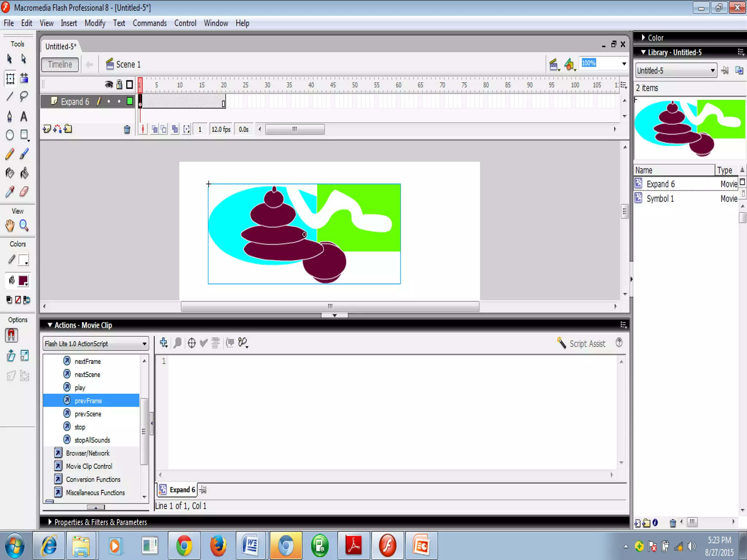Select the Free Transform tool

(x=10, y=78)
